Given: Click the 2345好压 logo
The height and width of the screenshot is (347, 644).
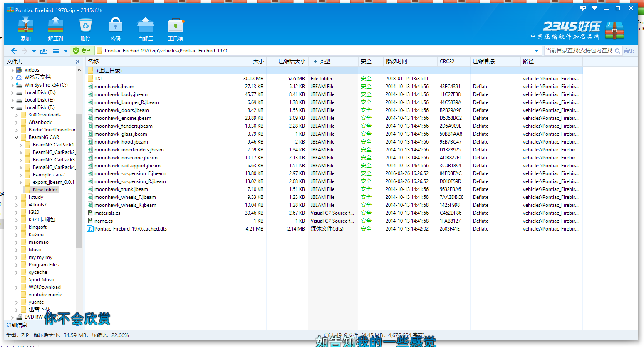Looking at the screenshot, I should [x=577, y=30].
